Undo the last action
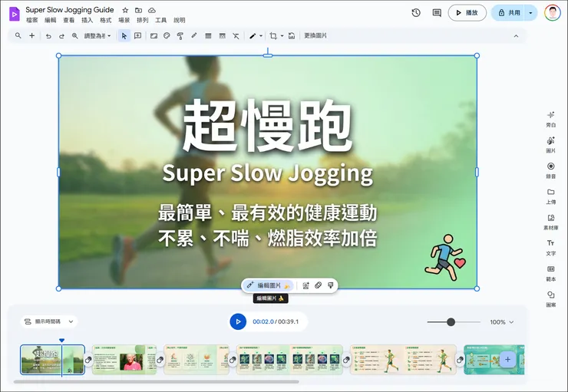The width and height of the screenshot is (568, 392). tap(48, 36)
